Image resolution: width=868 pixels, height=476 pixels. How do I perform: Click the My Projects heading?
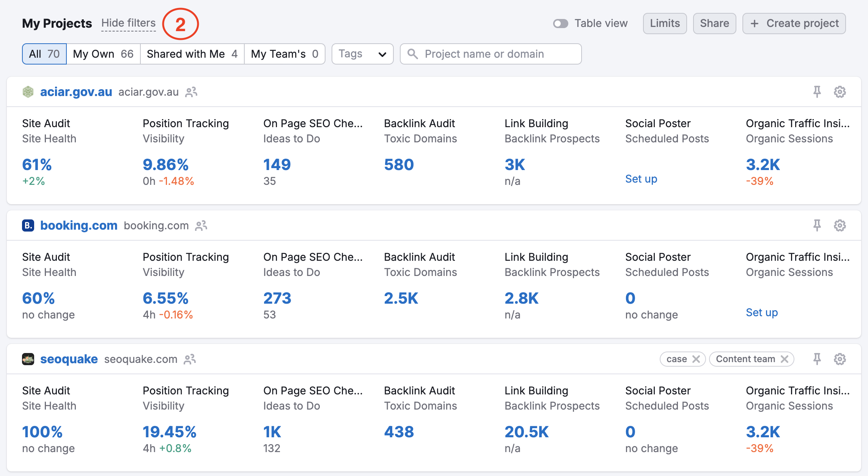[x=57, y=24]
